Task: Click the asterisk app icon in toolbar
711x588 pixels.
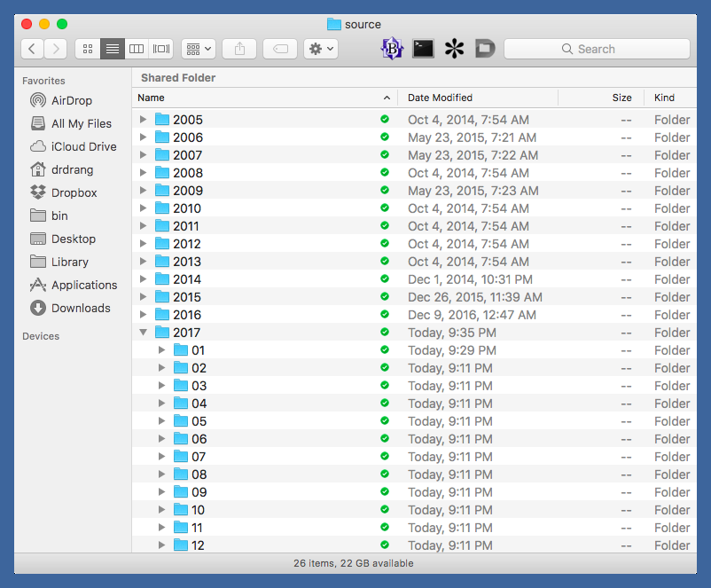Action: tap(454, 49)
